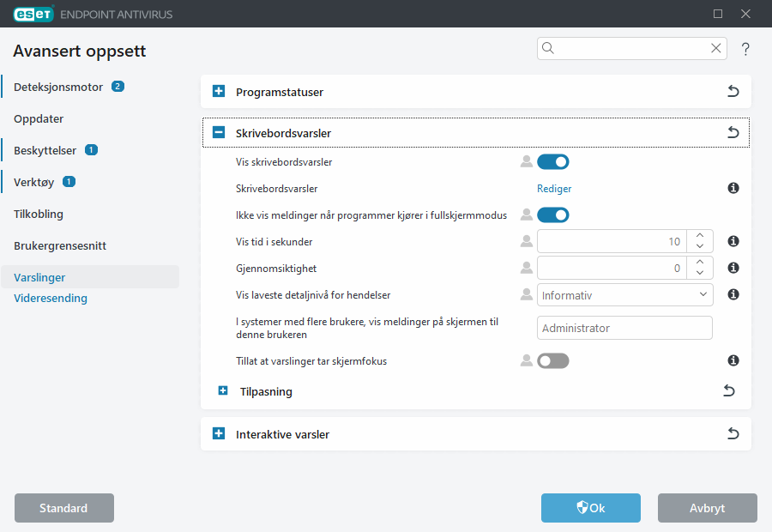This screenshot has width=772, height=532.
Task: Revert Interaktive varsler section to default
Action: pos(733,433)
